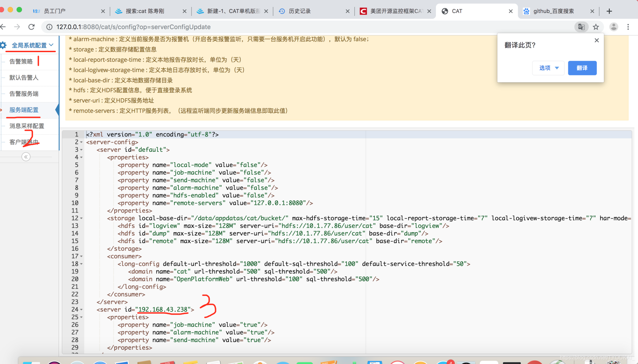Open 消息采样配置 in the sidebar

(27, 126)
